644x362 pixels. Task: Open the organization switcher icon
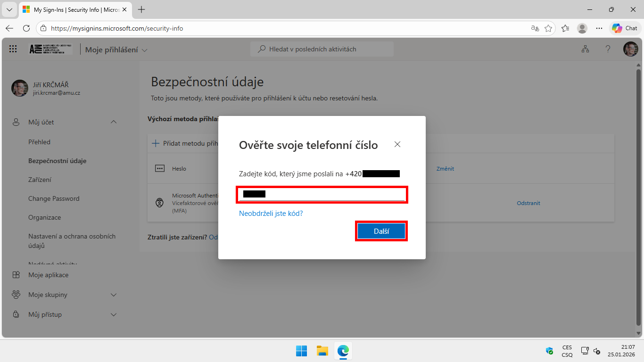585,49
